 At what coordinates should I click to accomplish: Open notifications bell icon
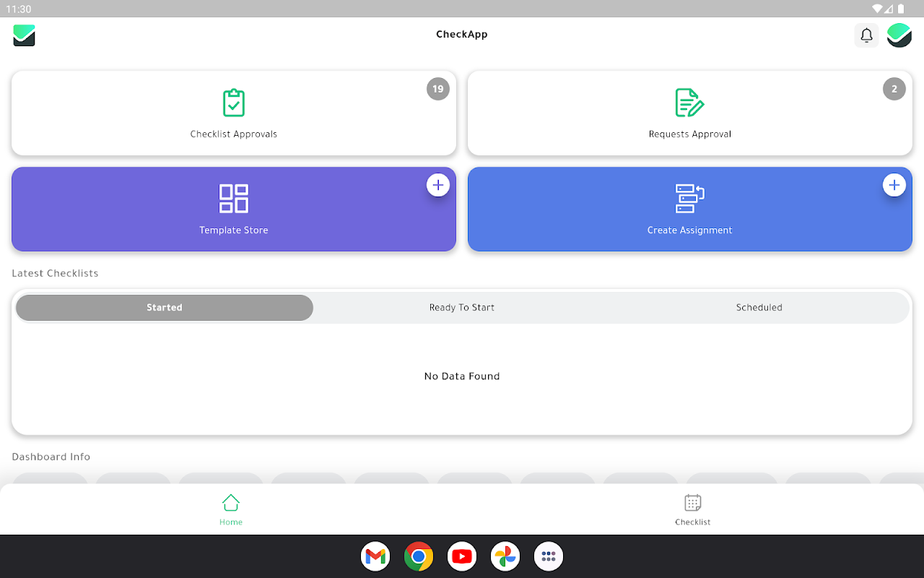tap(866, 35)
